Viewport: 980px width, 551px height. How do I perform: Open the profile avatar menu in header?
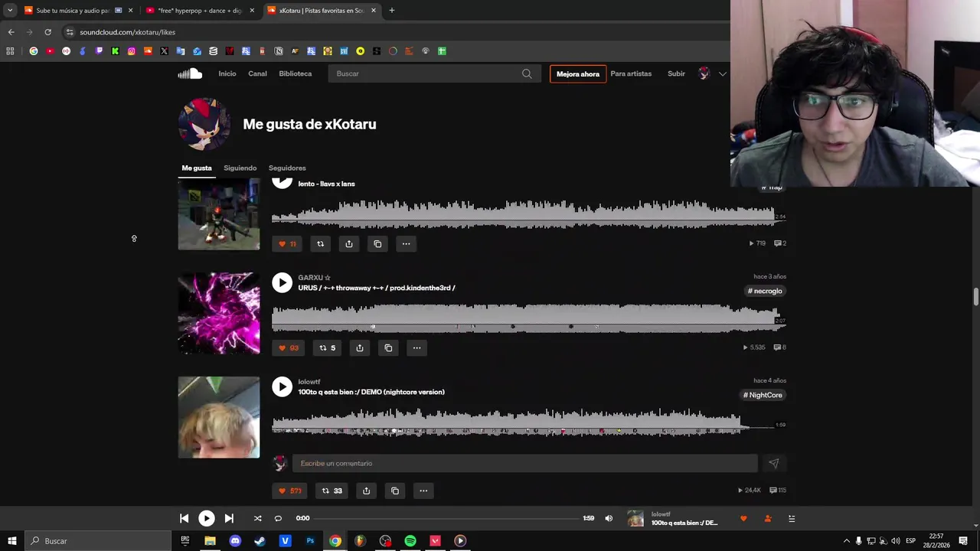(704, 73)
